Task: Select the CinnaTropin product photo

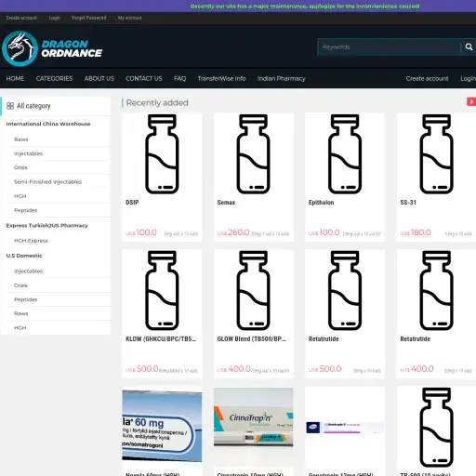Action: point(253,417)
